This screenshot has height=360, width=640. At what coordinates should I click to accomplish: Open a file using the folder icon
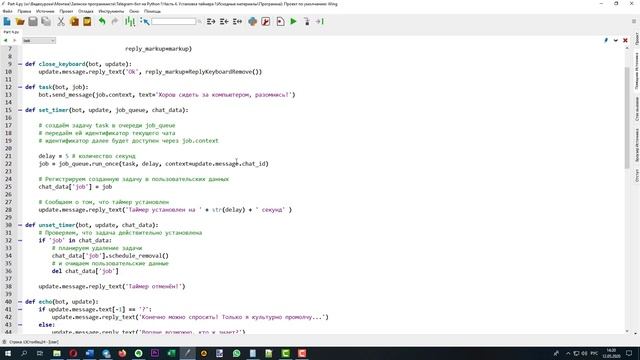[x=20, y=21]
